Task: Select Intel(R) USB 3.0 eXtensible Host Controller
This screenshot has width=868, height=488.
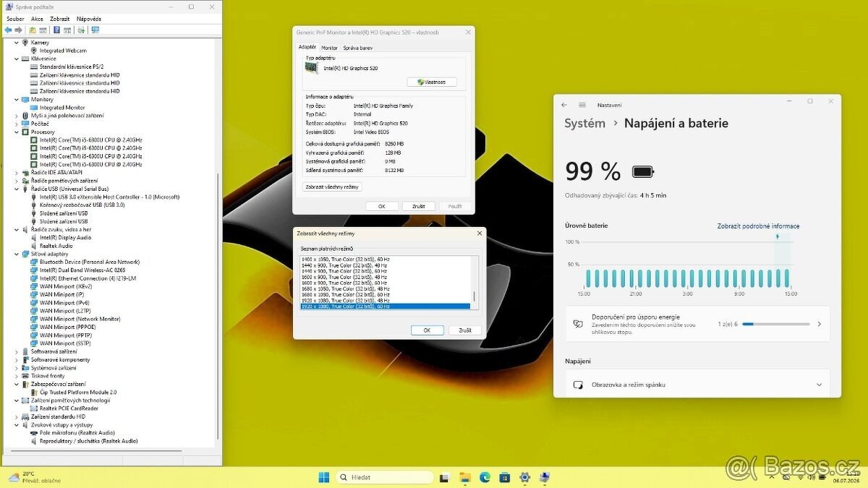Action: [x=109, y=197]
